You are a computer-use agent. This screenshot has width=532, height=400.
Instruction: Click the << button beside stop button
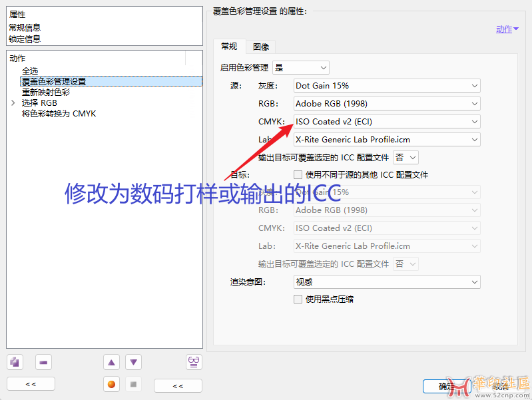(x=178, y=386)
